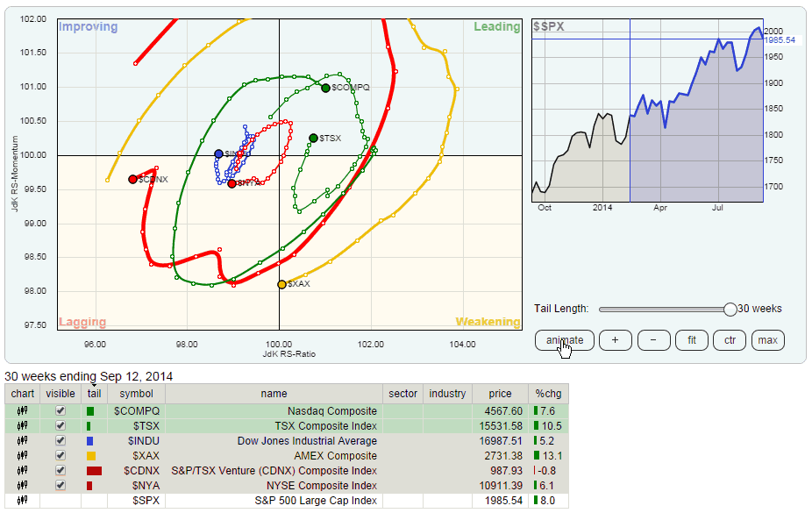Open the chart icon for $TSX row
The height and width of the screenshot is (513, 812).
click(x=22, y=426)
